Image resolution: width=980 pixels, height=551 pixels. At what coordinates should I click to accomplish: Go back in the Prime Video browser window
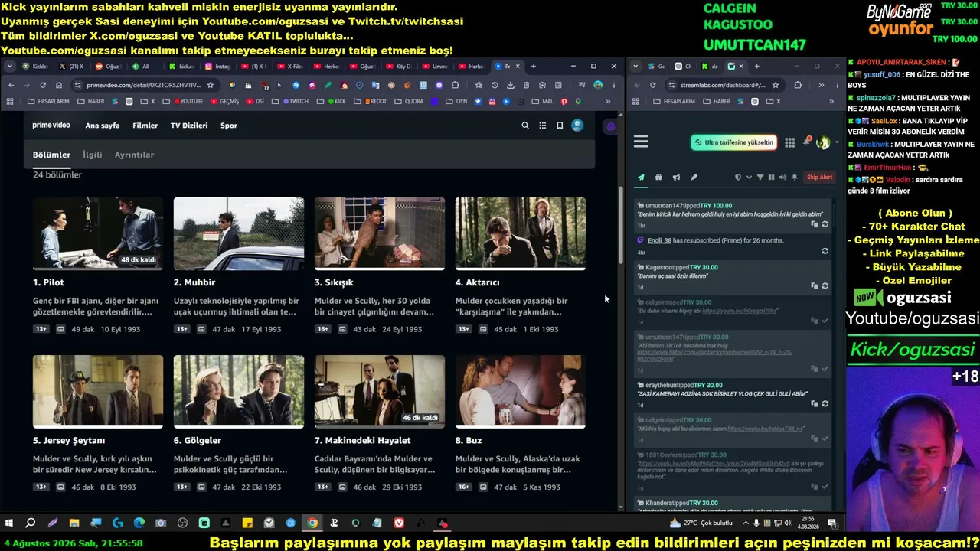coord(11,85)
